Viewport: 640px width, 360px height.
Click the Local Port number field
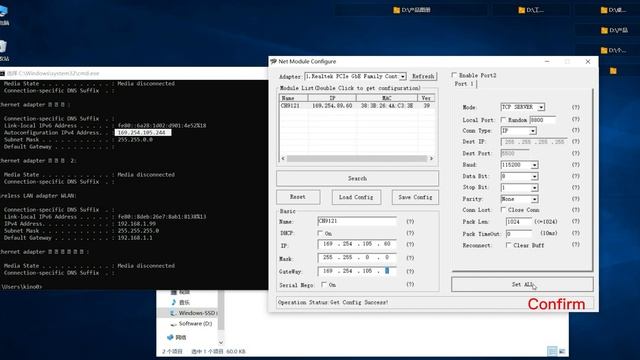click(542, 120)
